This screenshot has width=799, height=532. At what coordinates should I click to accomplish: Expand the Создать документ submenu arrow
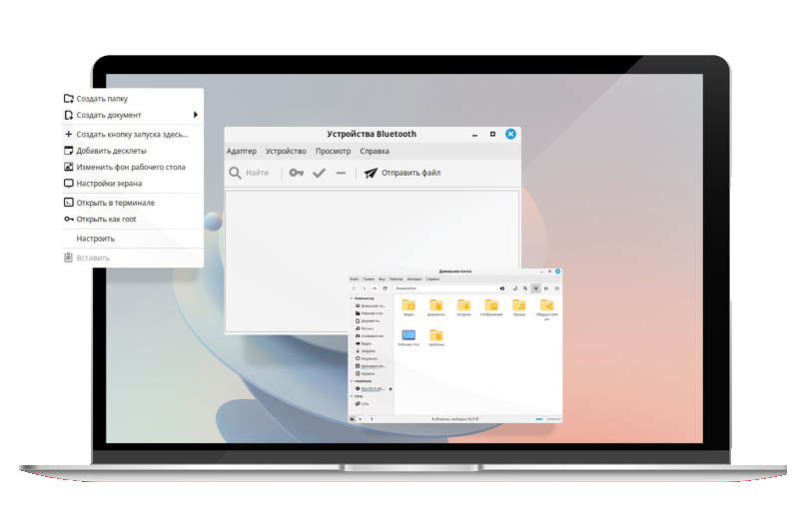click(x=195, y=115)
